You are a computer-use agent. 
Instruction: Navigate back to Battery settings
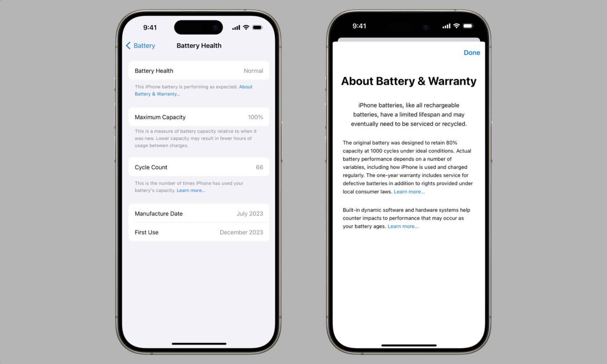[x=140, y=45]
